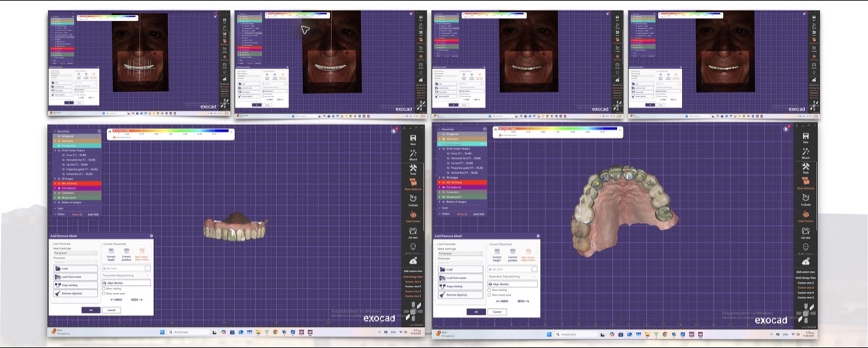This screenshot has height=348, width=868.
Task: Expand 2D Images group in lower-right tree
Action: click(439, 177)
